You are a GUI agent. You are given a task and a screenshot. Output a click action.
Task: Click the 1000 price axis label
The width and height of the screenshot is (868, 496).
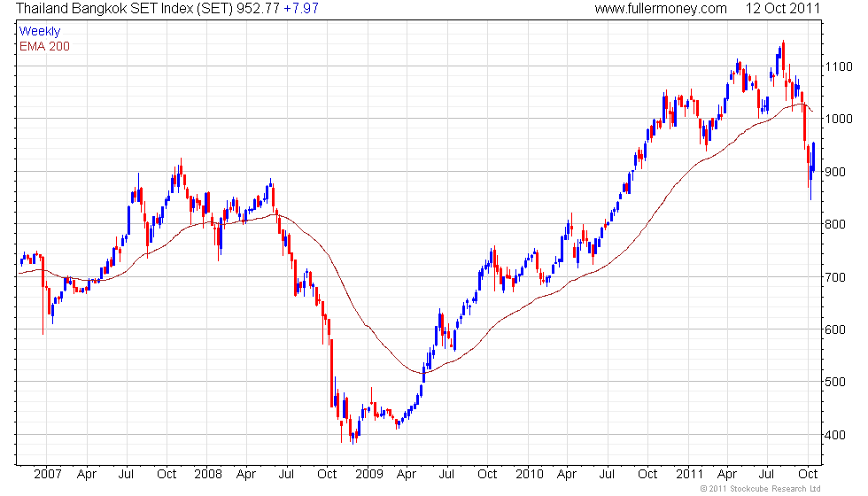point(838,119)
